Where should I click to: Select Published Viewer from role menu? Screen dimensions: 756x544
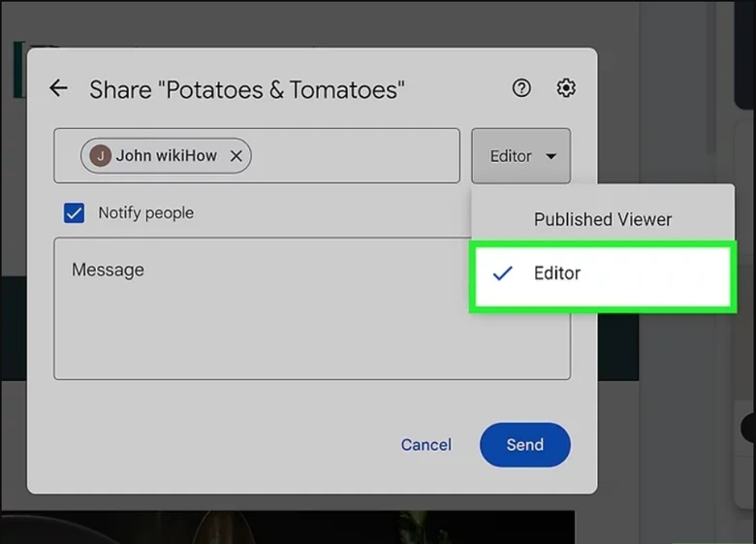[602, 219]
